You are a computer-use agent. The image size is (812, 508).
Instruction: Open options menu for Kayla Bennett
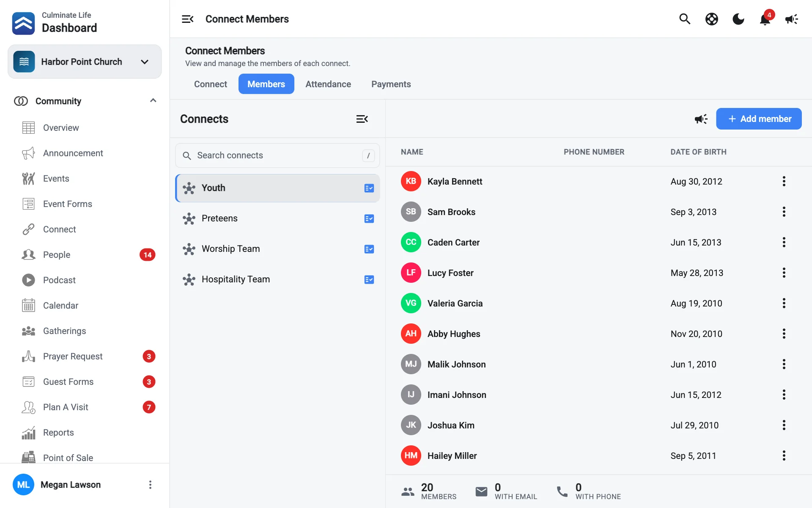click(x=784, y=181)
